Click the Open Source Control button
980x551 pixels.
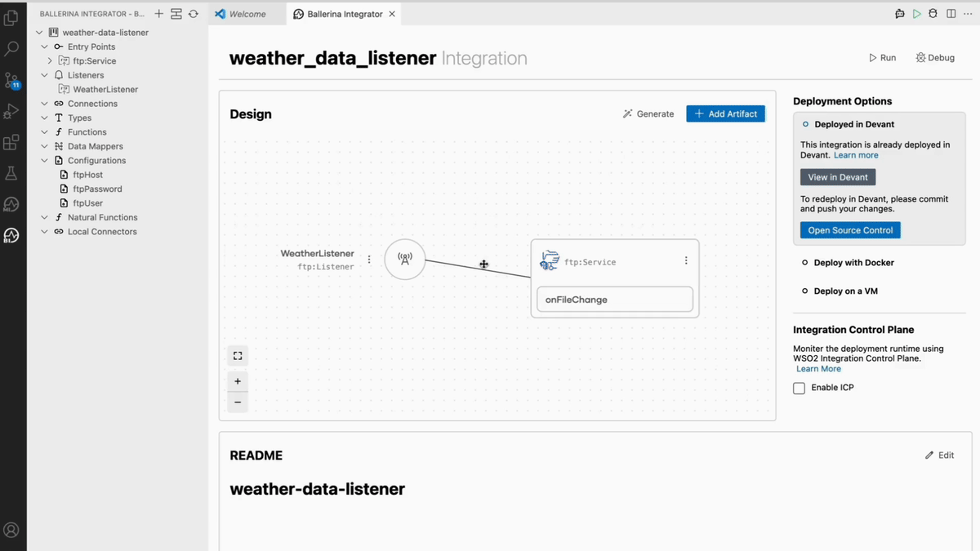(850, 230)
